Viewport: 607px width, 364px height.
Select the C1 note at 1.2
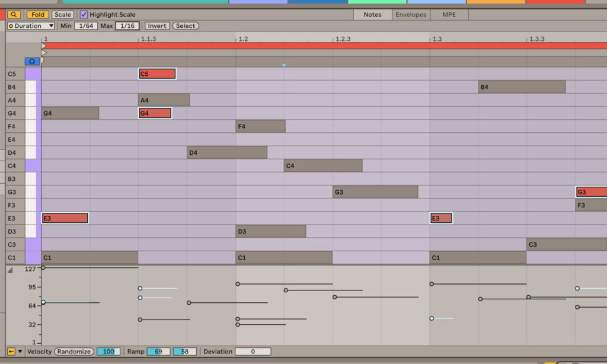[x=284, y=257]
